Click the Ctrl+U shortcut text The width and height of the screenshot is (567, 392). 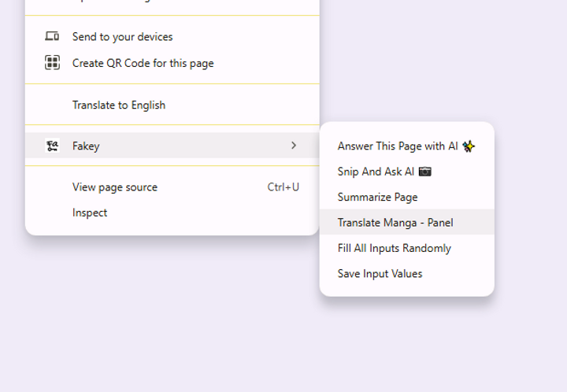283,187
